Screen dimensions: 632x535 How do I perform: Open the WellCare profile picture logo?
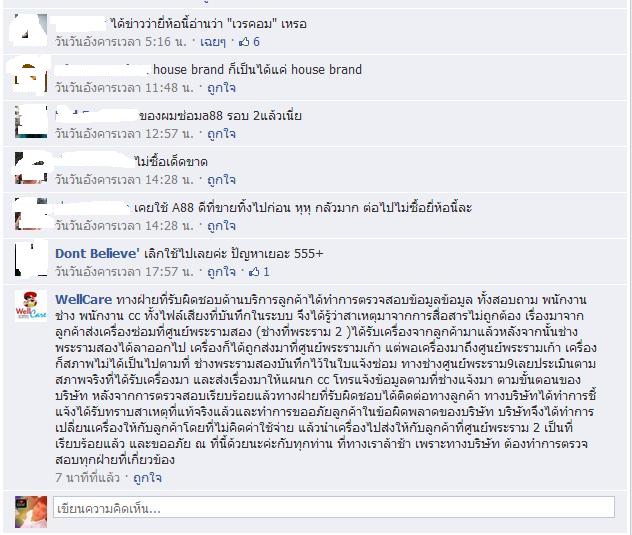[31, 306]
